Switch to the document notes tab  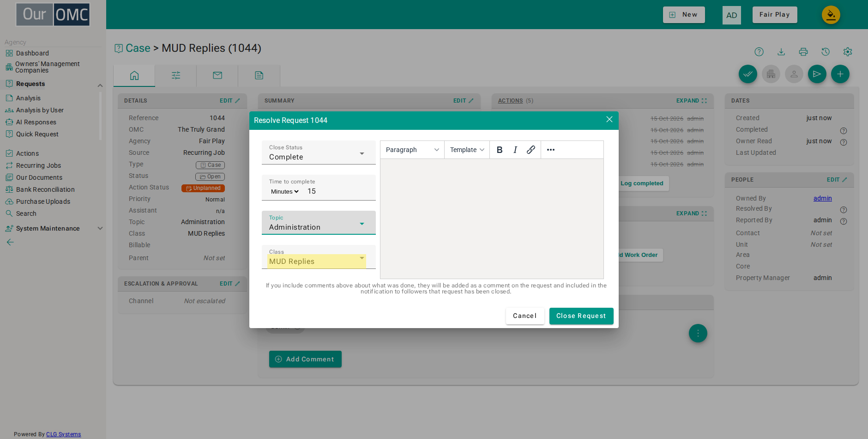259,75
